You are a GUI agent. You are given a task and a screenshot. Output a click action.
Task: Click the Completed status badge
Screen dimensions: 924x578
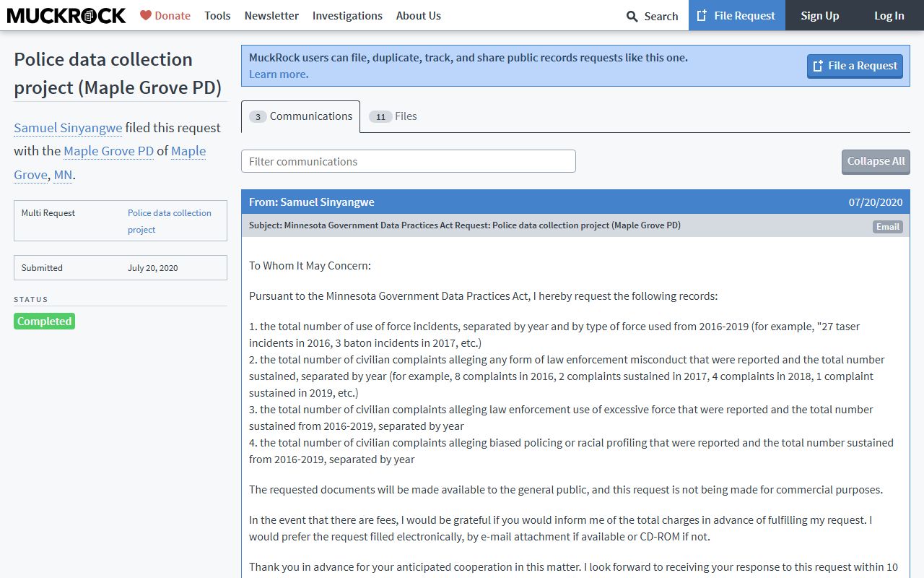click(44, 322)
